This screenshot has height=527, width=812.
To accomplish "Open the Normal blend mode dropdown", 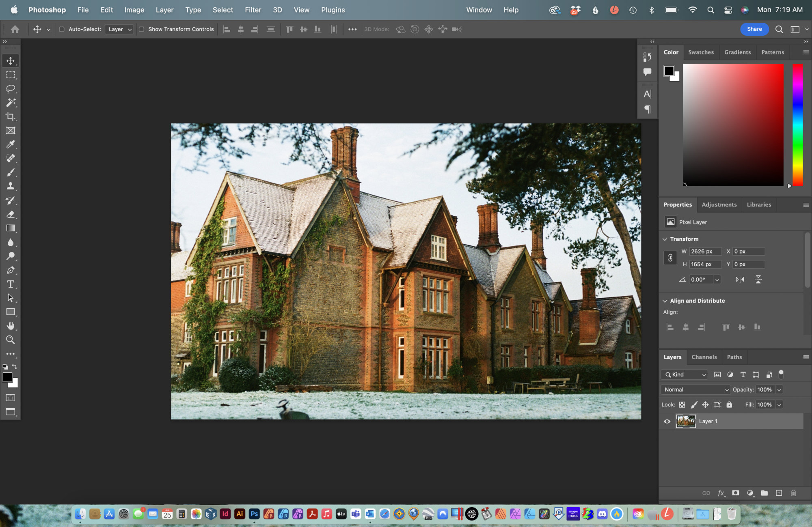I will click(695, 389).
